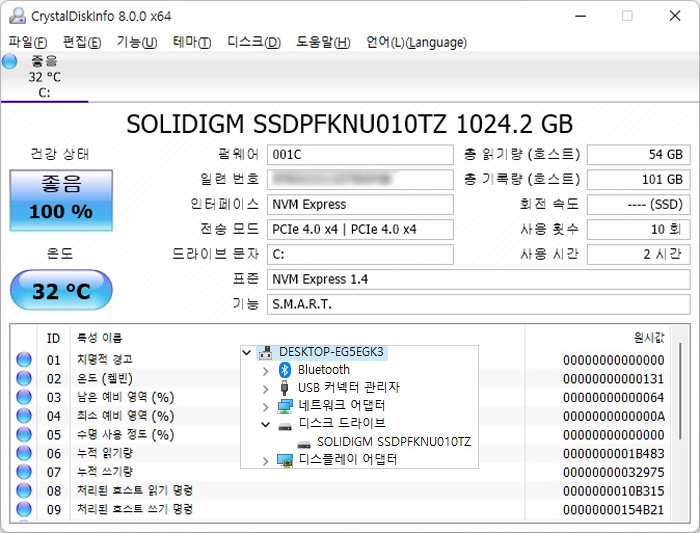Select SOLIDIGM SSDPFKNU010TZ in device tree
The width and height of the screenshot is (700, 533).
click(394, 441)
